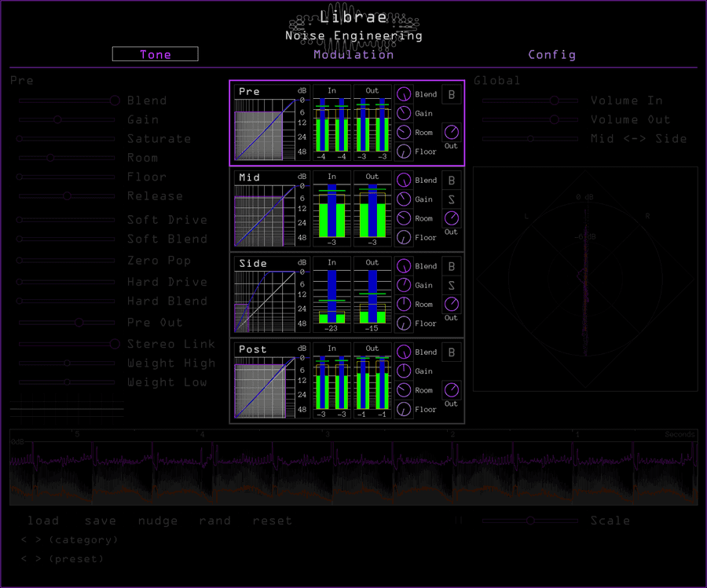Click the Mid band Out knob

(452, 218)
